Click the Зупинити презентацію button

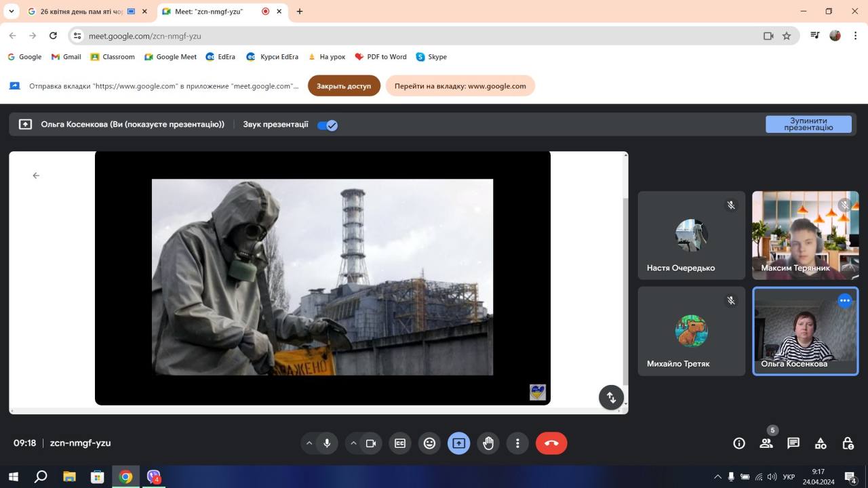click(x=808, y=124)
